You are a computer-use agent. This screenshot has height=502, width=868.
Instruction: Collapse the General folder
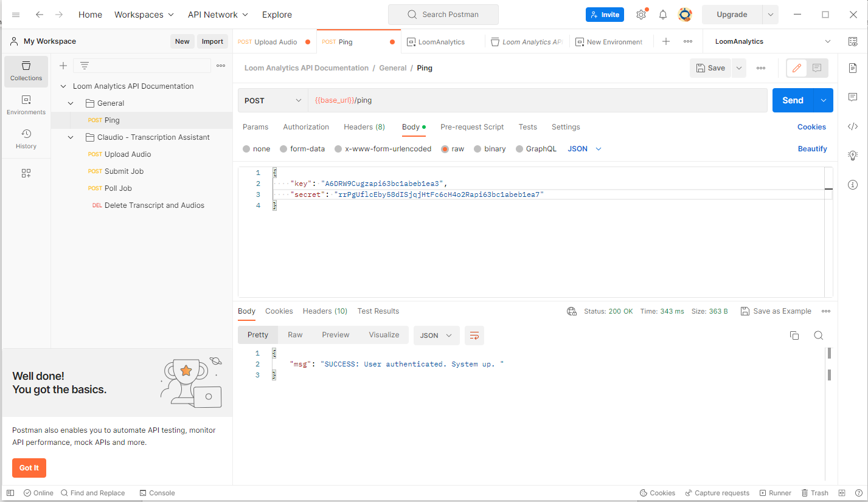(70, 103)
